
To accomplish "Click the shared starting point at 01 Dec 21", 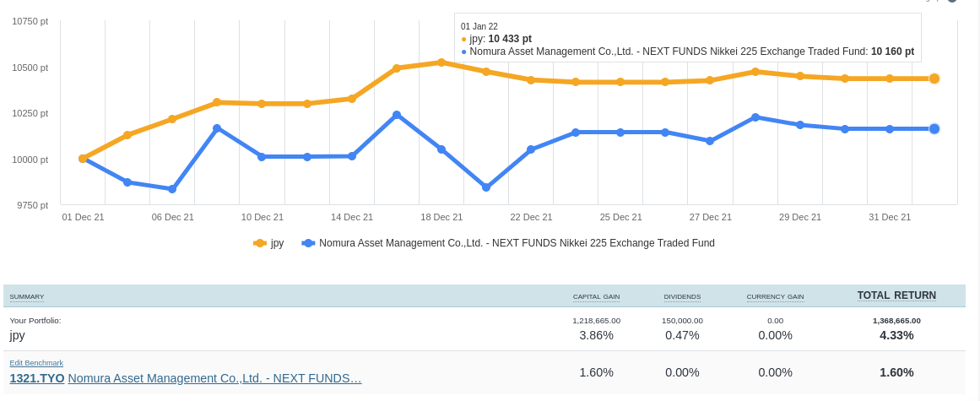I will pos(83,159).
